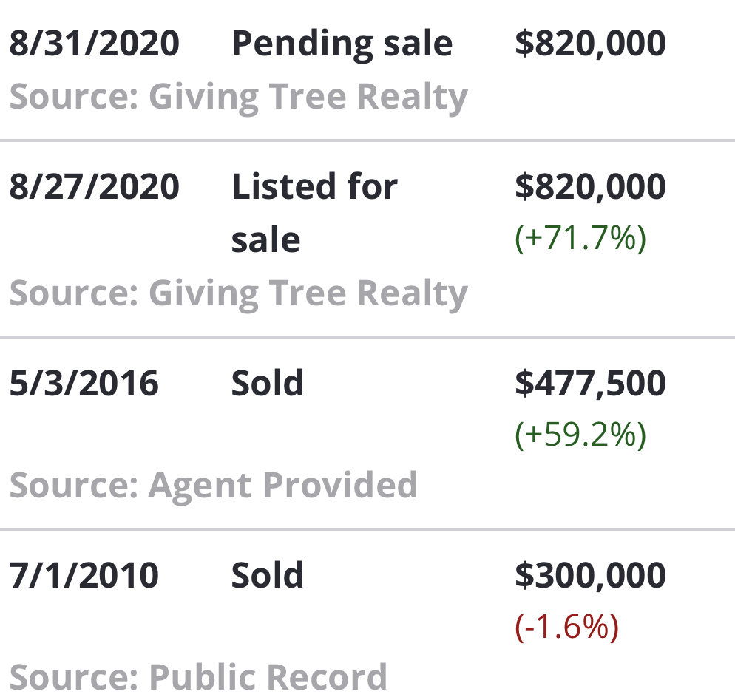
Task: Click the Pending sale event label
Action: pyautogui.click(x=342, y=44)
